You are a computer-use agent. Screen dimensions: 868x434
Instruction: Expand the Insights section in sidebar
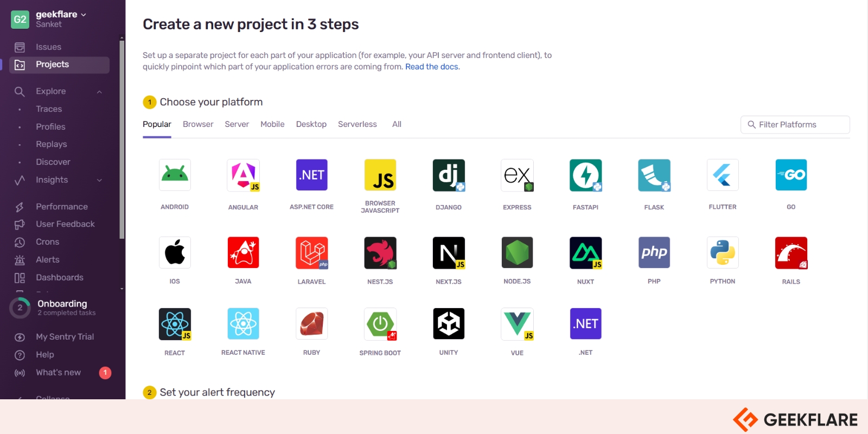click(x=99, y=180)
